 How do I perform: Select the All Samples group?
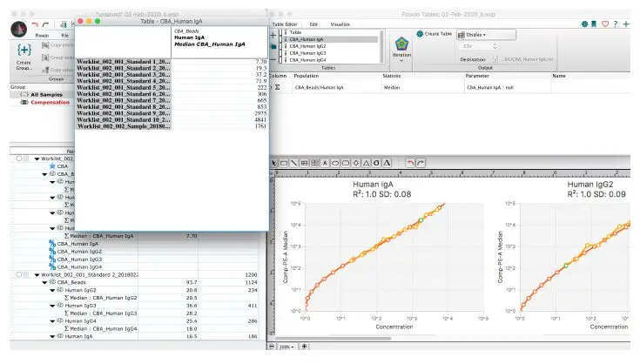(x=47, y=94)
